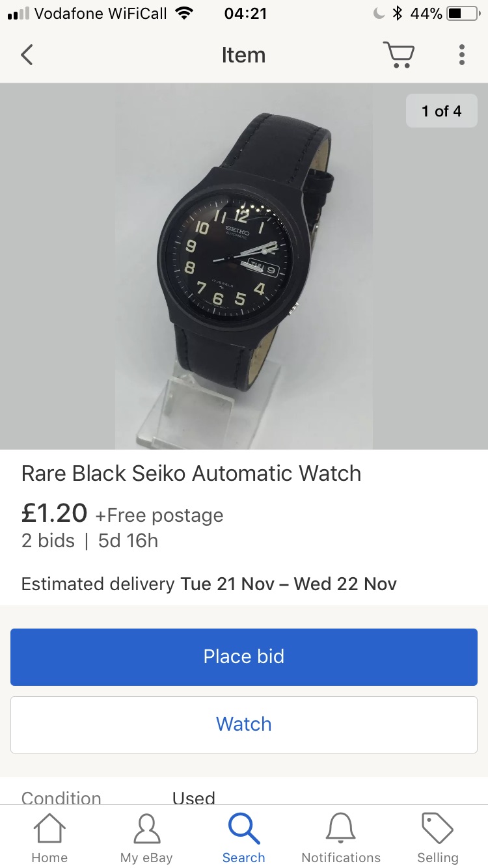Open the shopping cart
This screenshot has height=868, width=488.
(398, 55)
